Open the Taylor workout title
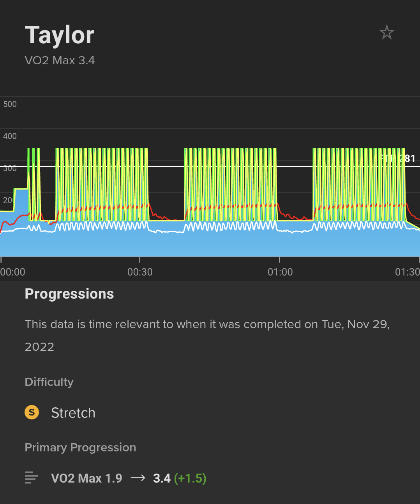 (60, 35)
